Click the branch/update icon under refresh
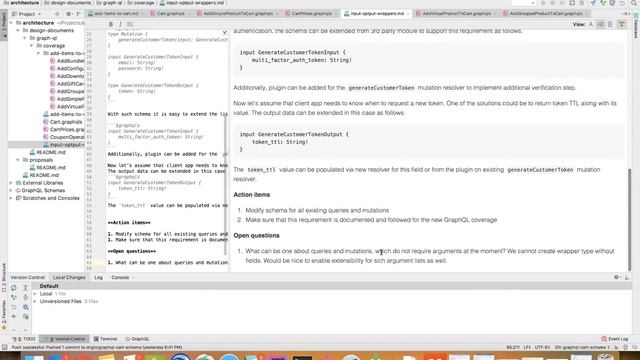 tap(14, 298)
